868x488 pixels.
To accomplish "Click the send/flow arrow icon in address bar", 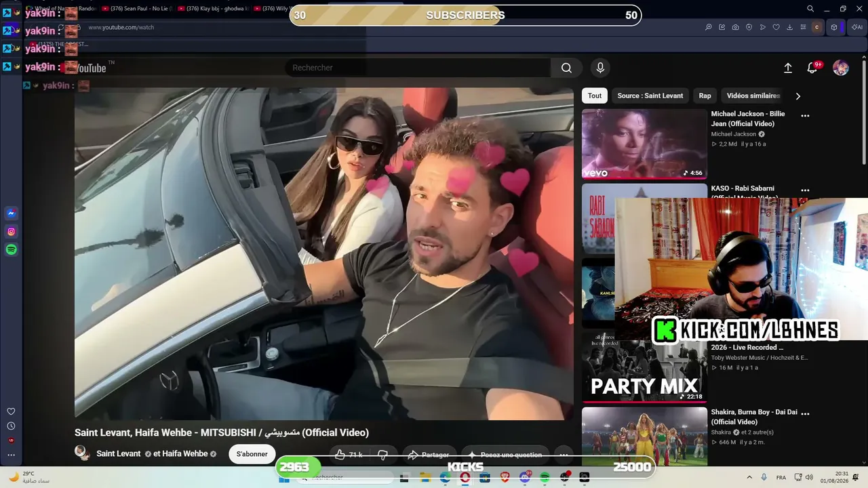I will tap(763, 27).
